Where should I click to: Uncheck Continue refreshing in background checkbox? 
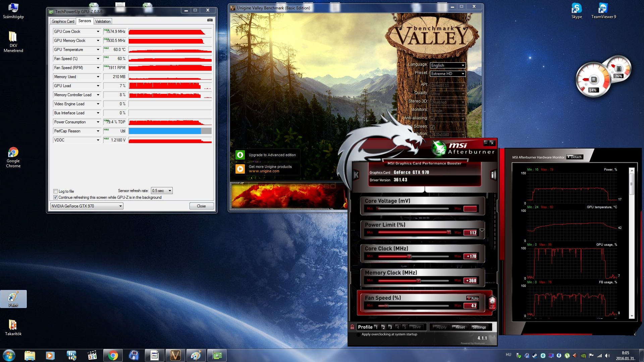[x=56, y=197]
